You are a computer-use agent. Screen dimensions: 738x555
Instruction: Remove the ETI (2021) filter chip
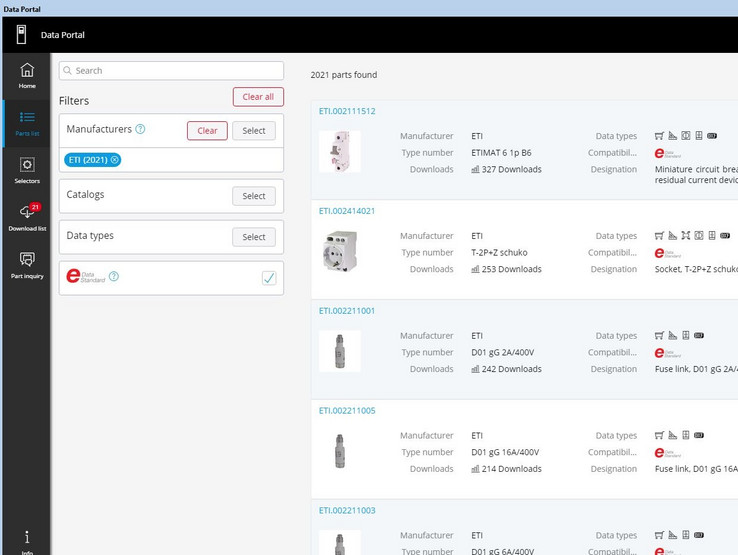(x=115, y=160)
